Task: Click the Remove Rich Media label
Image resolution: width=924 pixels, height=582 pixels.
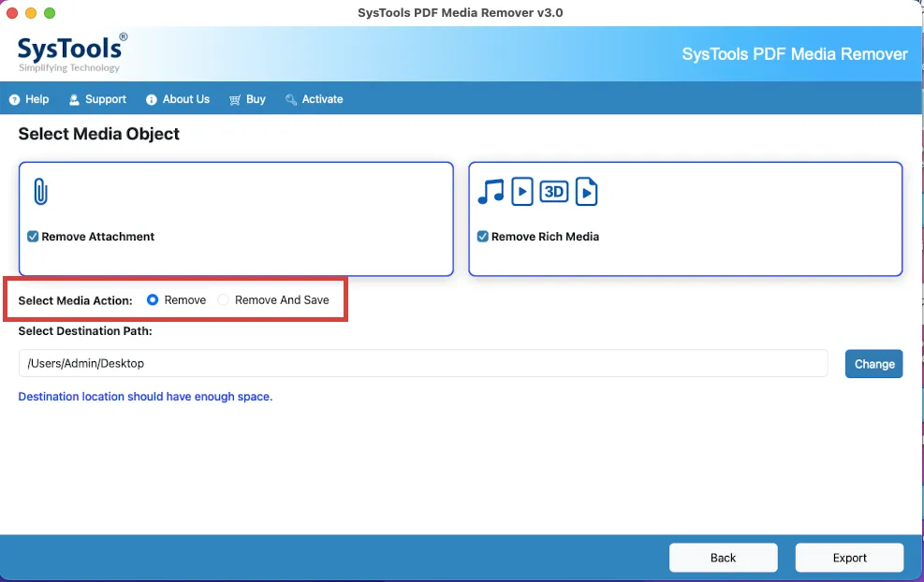Action: [545, 236]
